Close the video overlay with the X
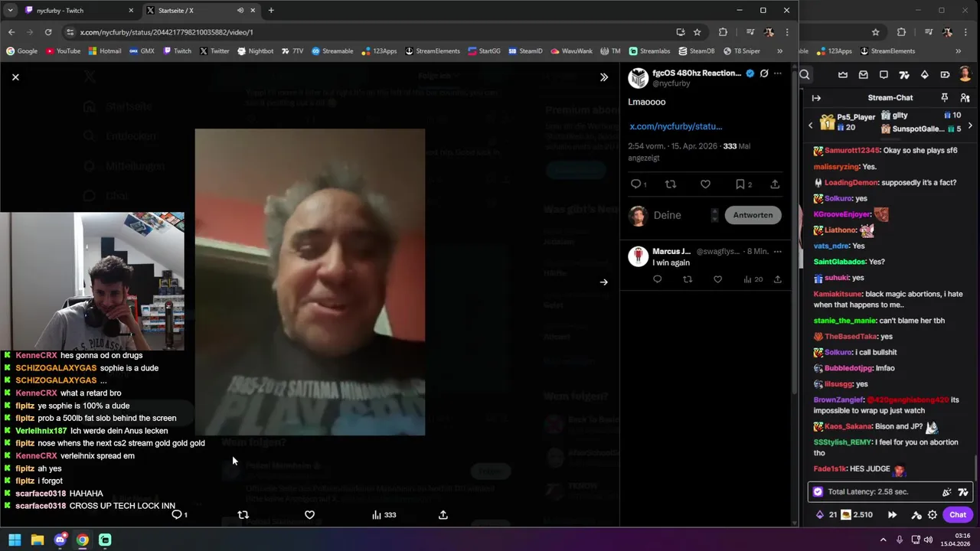 point(15,77)
